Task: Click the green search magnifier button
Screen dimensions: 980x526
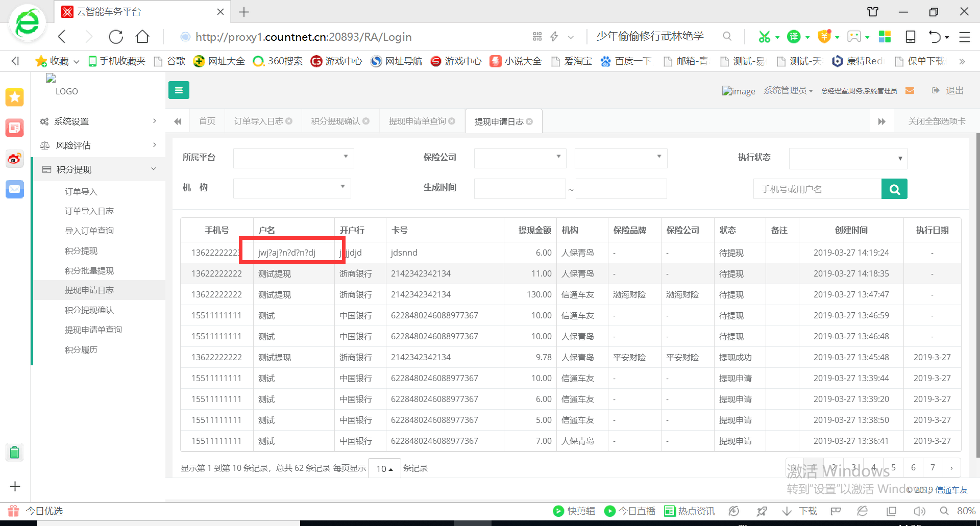Action: point(894,189)
